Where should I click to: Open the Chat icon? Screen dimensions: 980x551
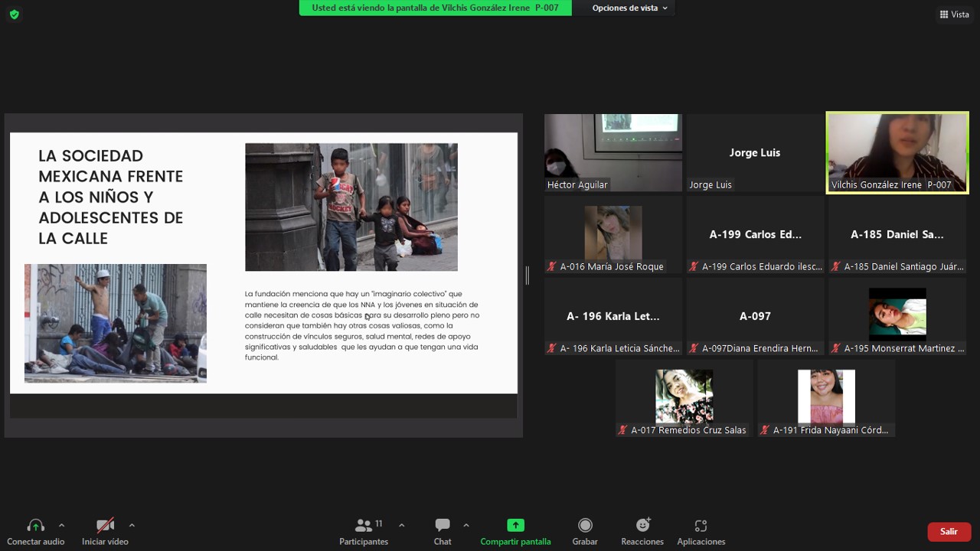(x=443, y=525)
